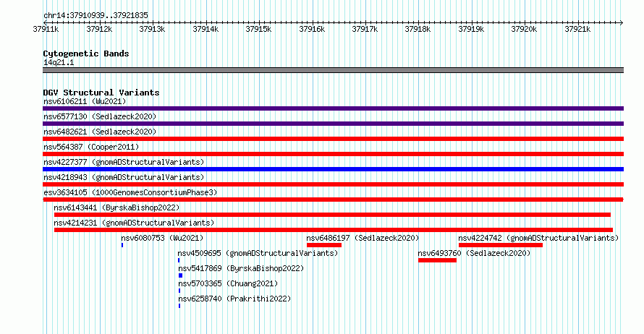Click nsv564387 (Cooper2011) label
This screenshot has height=334, width=644.
(x=91, y=147)
